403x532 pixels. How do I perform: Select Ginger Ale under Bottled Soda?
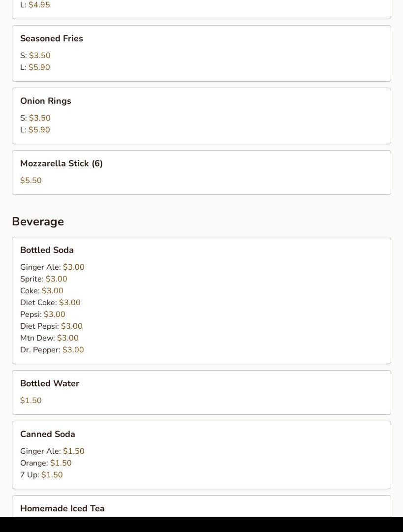tap(52, 267)
